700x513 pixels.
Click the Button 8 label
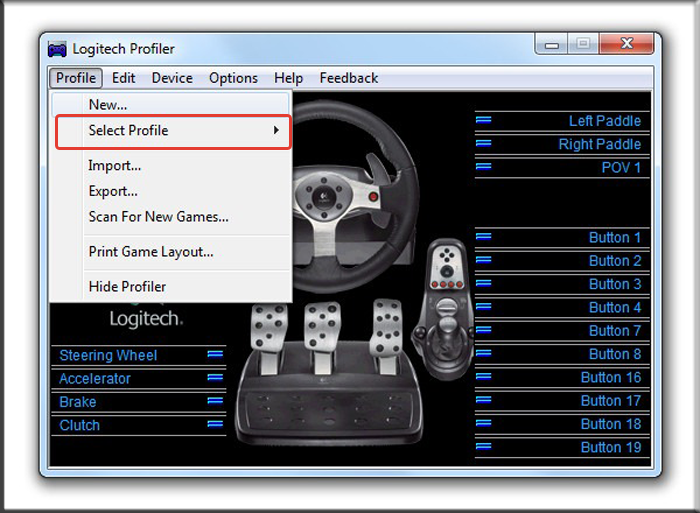(615, 354)
